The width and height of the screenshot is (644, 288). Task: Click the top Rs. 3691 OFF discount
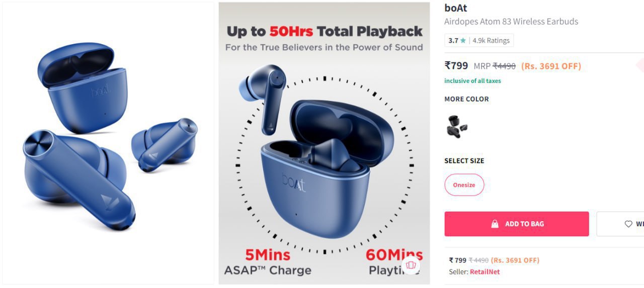click(x=551, y=66)
